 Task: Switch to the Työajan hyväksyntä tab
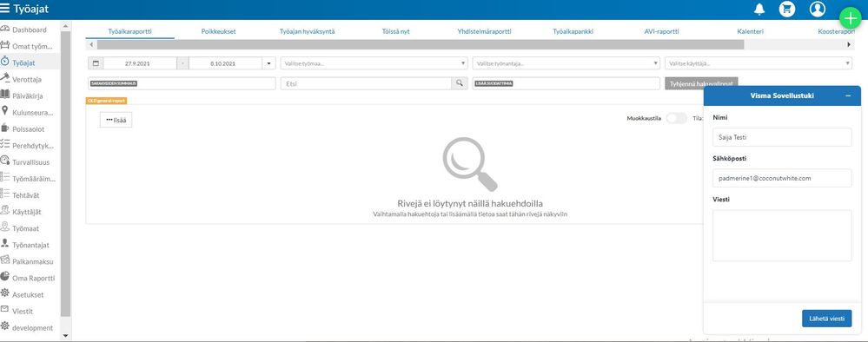click(x=308, y=31)
